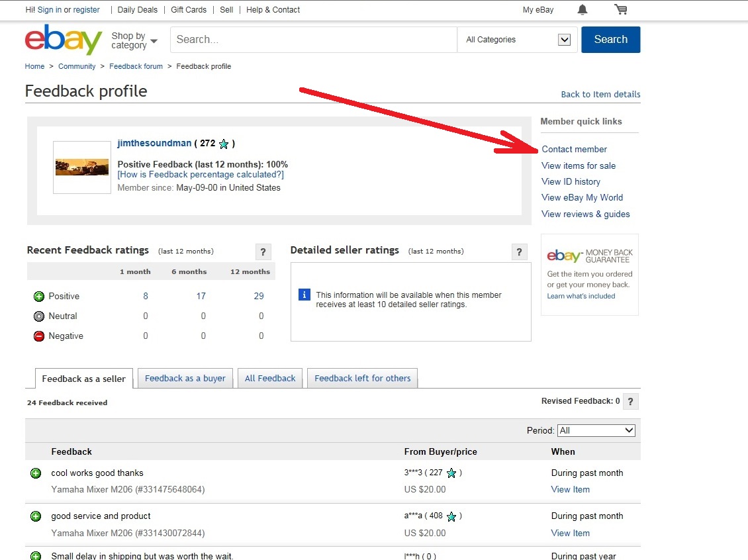Open Help & Contact

click(x=273, y=9)
